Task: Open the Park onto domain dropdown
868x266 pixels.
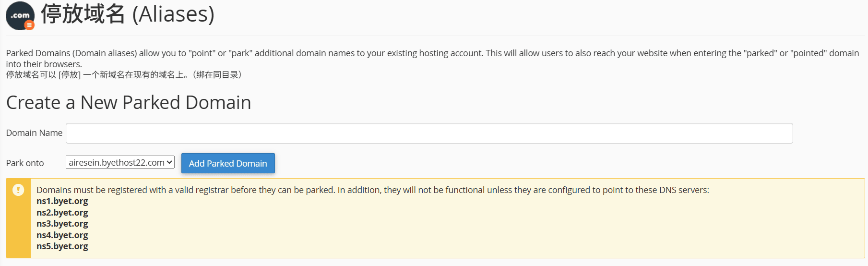Action: coord(120,163)
